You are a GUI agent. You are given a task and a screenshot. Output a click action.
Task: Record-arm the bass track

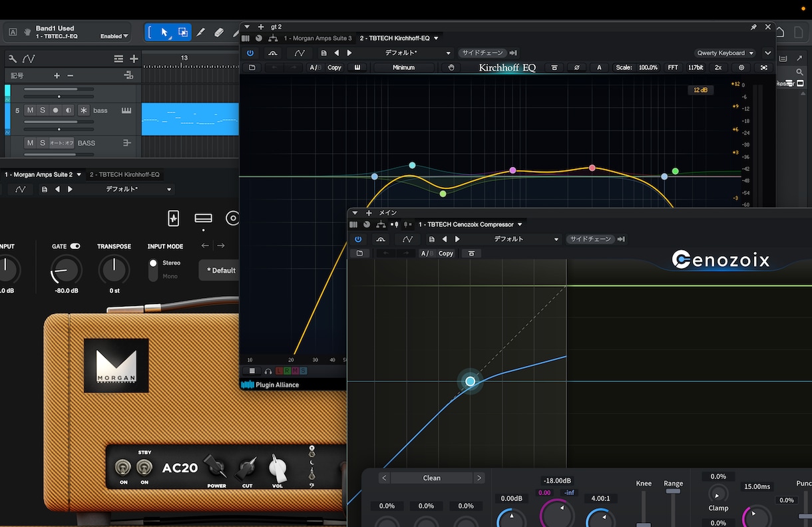(56, 110)
